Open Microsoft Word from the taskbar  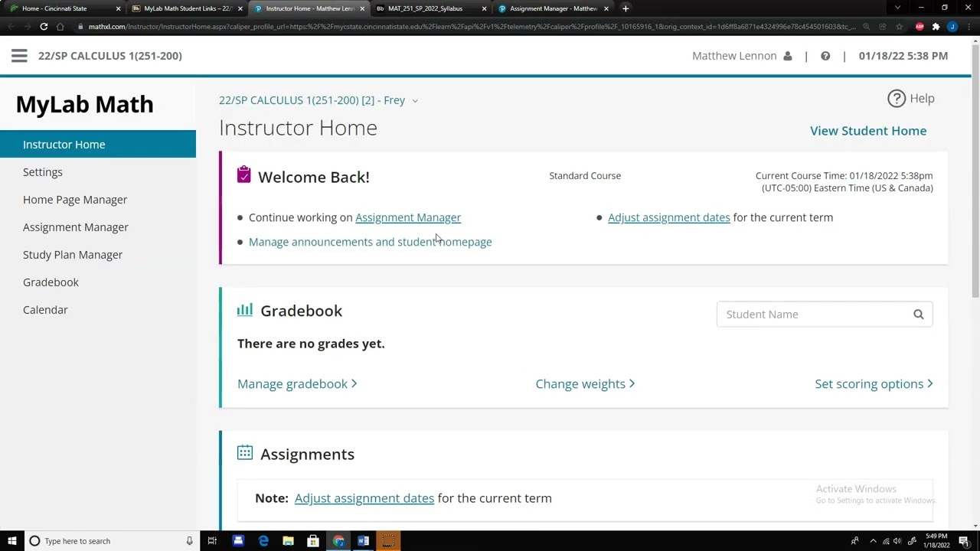click(x=363, y=541)
